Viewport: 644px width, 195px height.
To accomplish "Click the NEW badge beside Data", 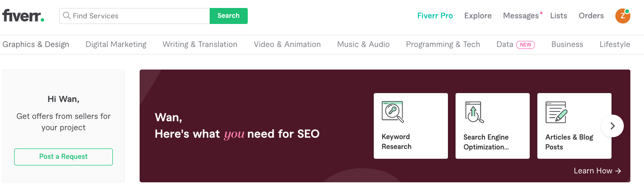I will point(526,45).
